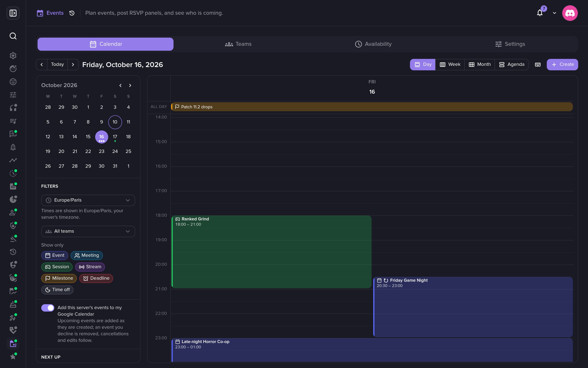Toggle Google Calendar sync switch
This screenshot has width=588, height=368.
(48, 308)
